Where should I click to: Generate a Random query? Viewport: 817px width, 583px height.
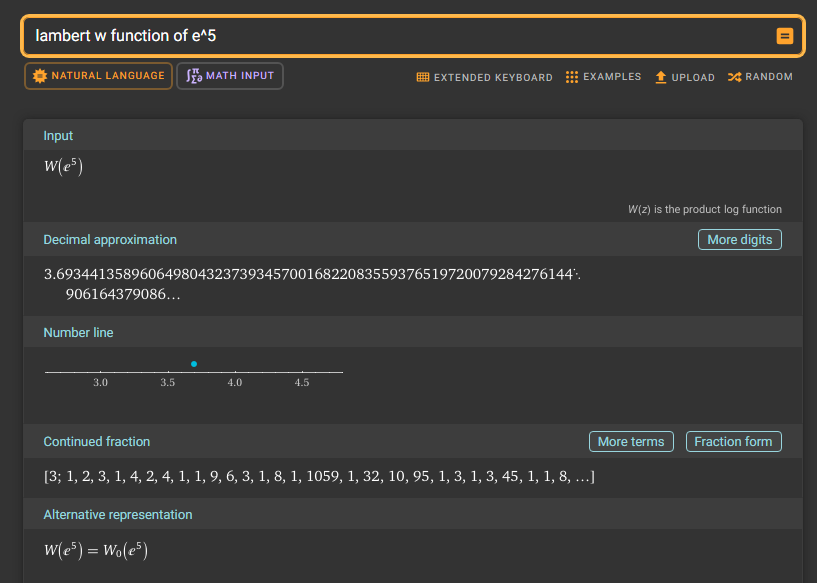760,77
